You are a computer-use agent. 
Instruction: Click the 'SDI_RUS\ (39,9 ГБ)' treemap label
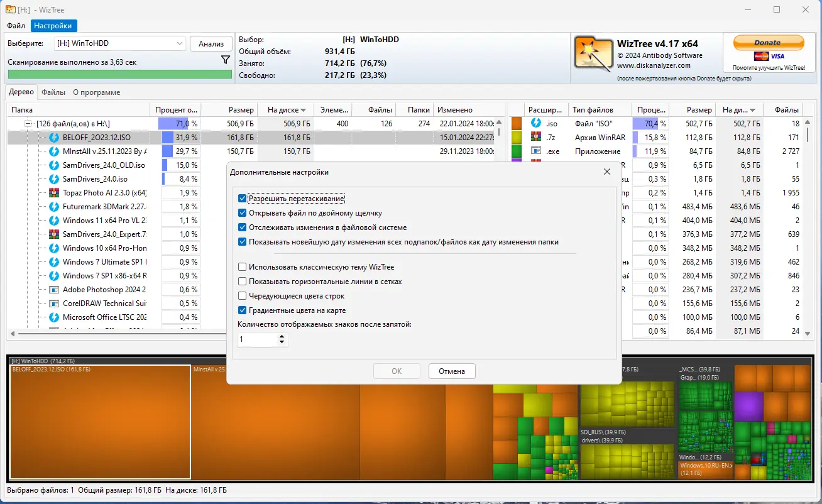[603, 432]
